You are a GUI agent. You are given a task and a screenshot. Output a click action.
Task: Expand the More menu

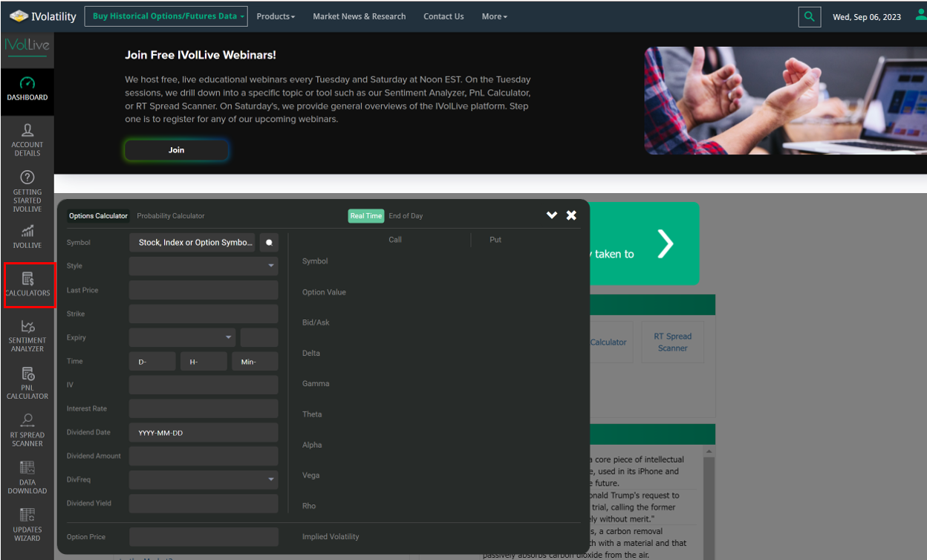click(x=494, y=16)
